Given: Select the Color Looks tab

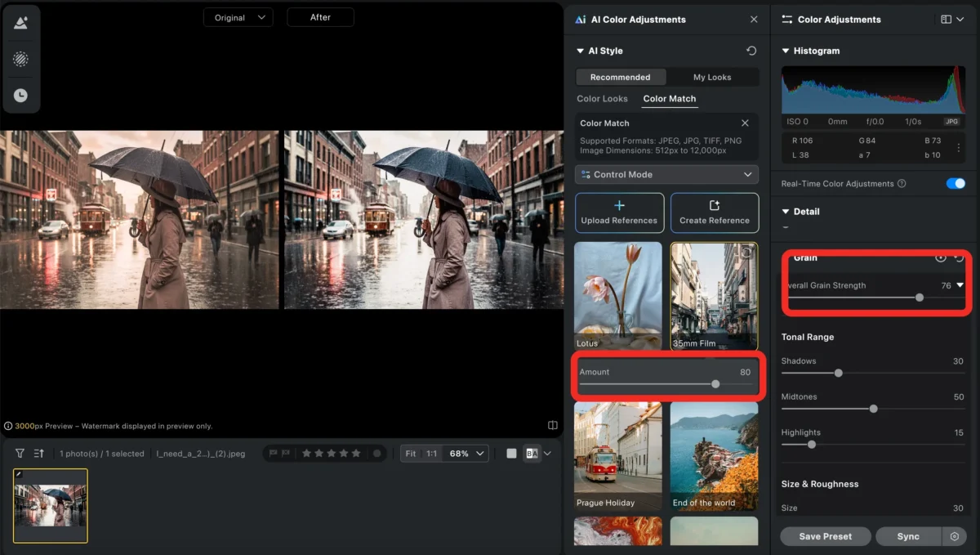Looking at the screenshot, I should (x=602, y=99).
